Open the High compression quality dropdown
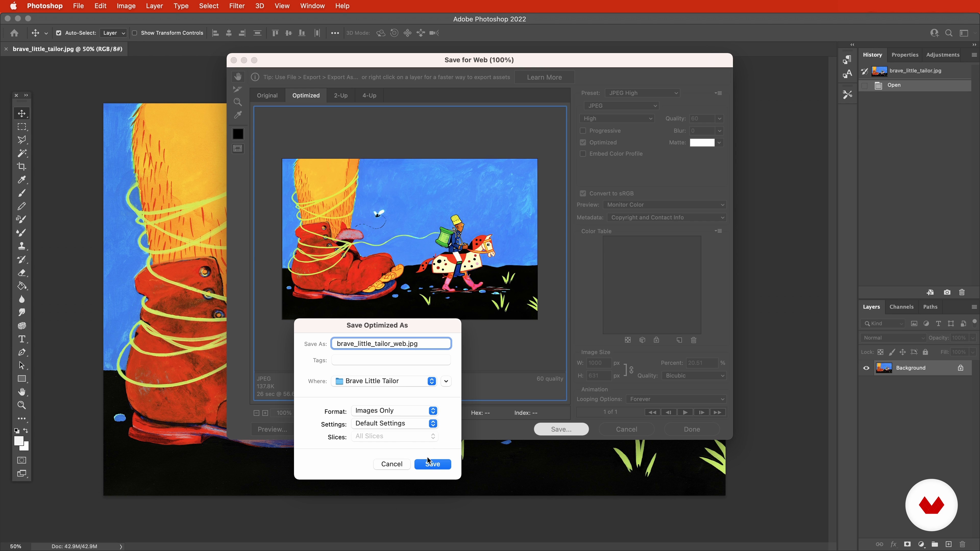 617,119
